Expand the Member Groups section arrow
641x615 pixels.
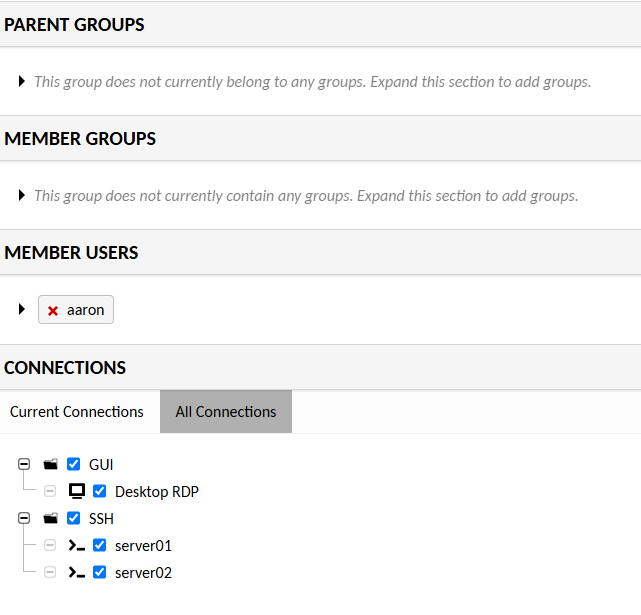[22, 195]
